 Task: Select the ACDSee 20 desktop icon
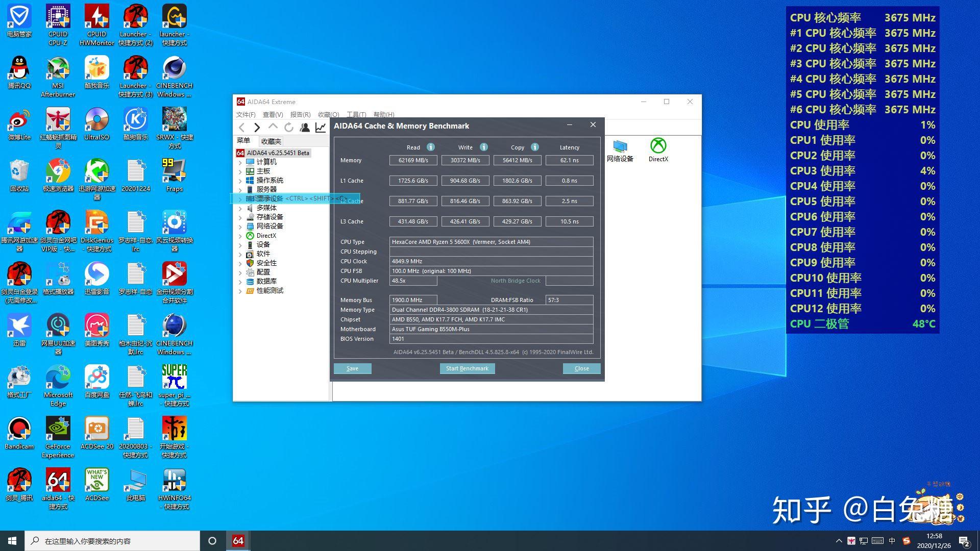[96, 433]
